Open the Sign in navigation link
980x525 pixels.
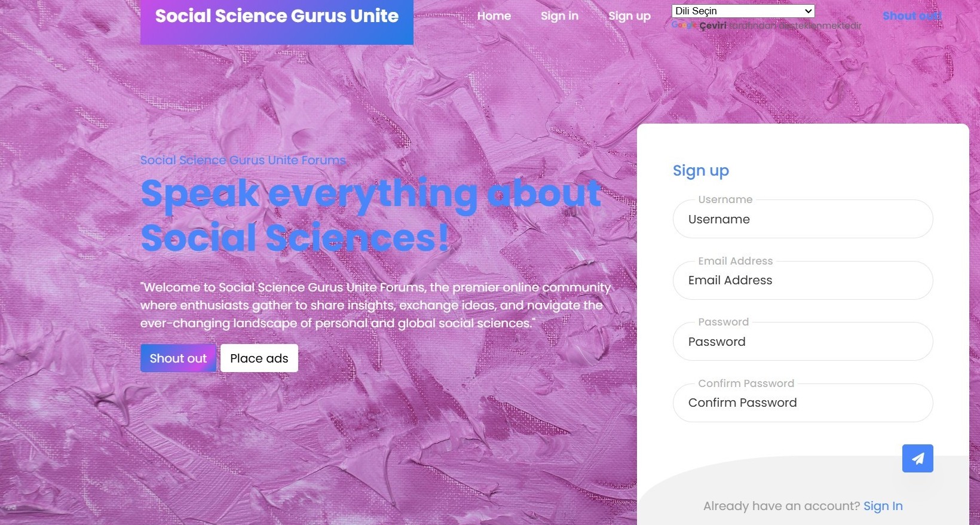click(559, 16)
